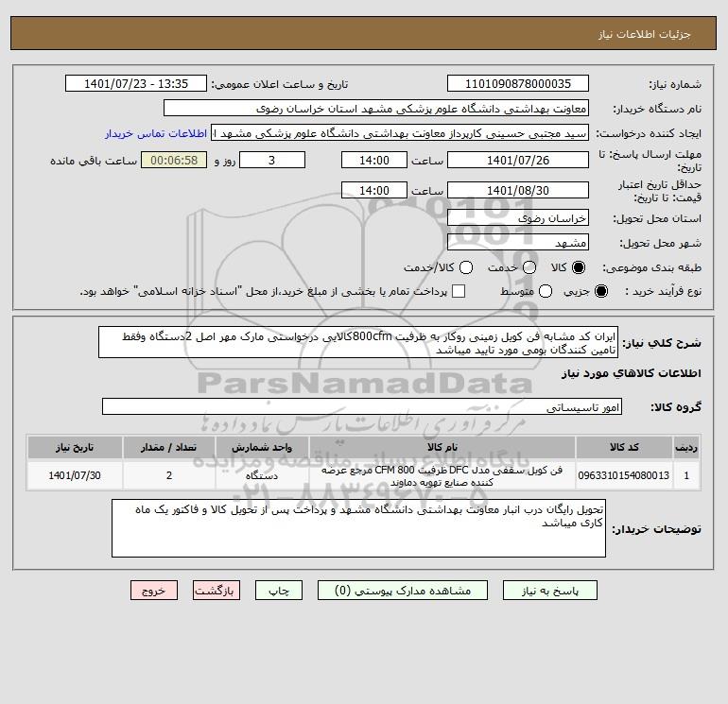Click the شرح کلی نیاز description box
This screenshot has width=728, height=704.
[x=358, y=342]
